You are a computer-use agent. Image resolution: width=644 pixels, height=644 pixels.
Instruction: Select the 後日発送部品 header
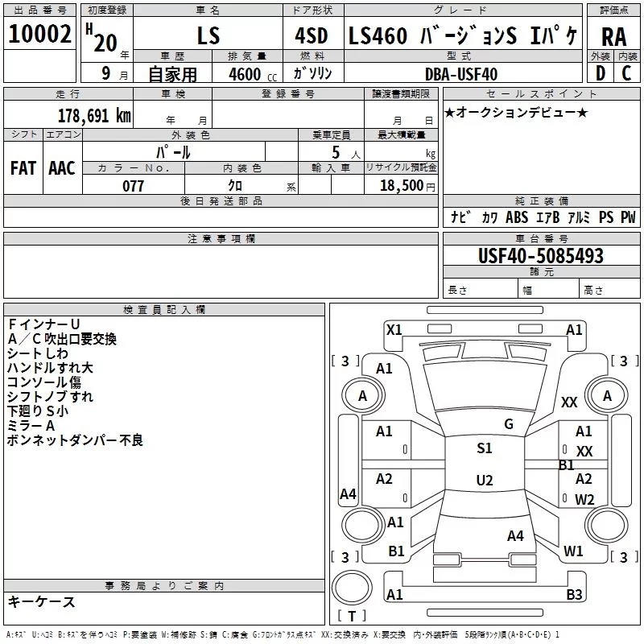coord(221,200)
